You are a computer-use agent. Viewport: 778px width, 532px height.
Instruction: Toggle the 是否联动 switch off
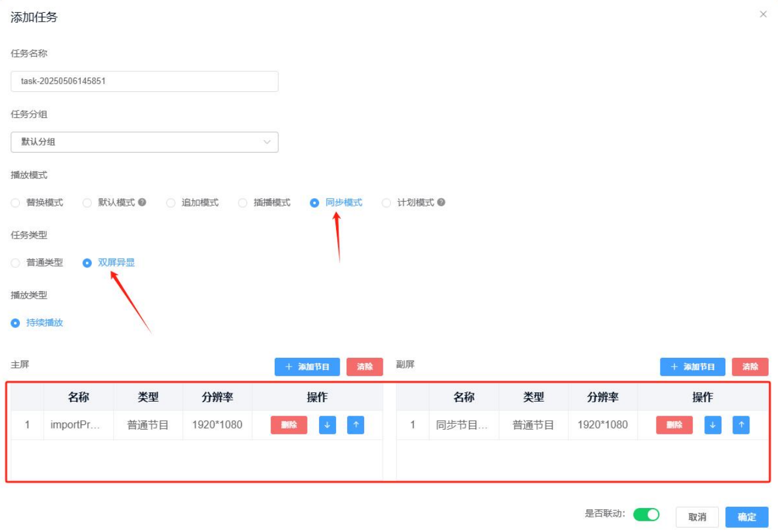click(x=646, y=514)
